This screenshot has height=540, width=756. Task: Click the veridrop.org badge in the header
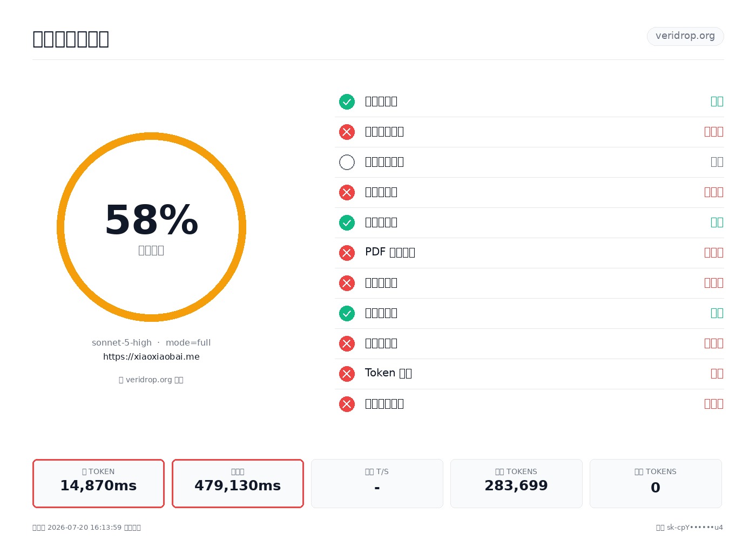click(685, 36)
